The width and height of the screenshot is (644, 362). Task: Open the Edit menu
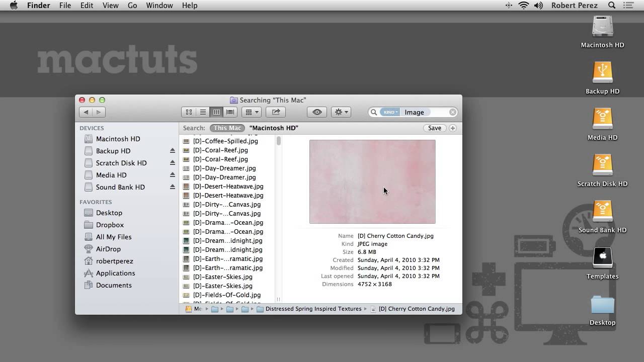87,6
